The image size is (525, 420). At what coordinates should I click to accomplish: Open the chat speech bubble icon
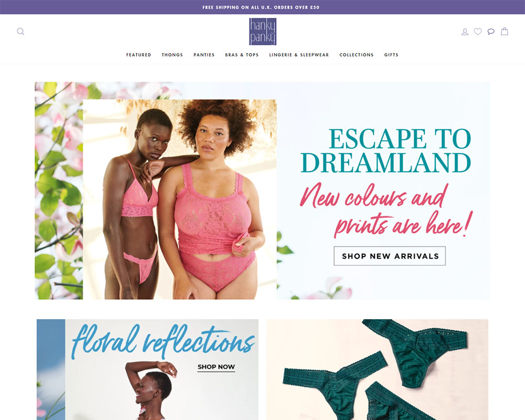tap(491, 31)
